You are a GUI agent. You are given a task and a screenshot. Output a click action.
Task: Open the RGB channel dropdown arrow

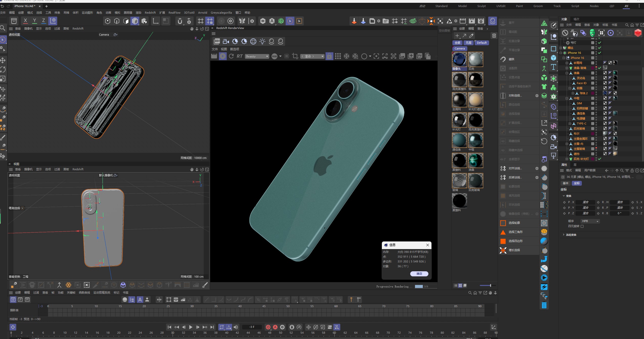[x=280, y=56]
